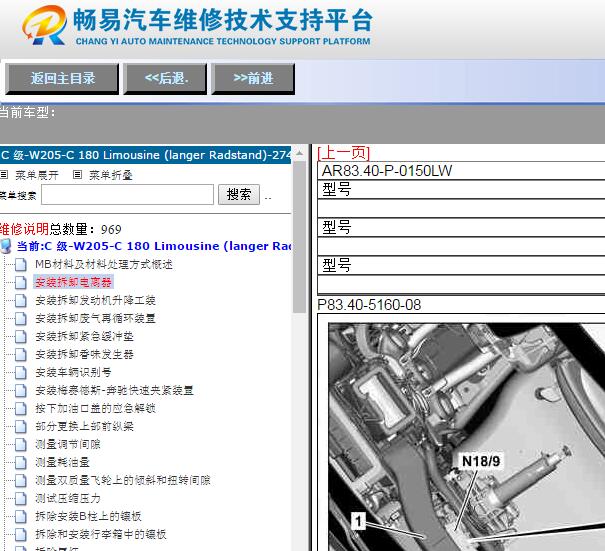Select the C 级-W205-C 180 Limousine header bar
Screen dimensions: 605x551
point(145,155)
